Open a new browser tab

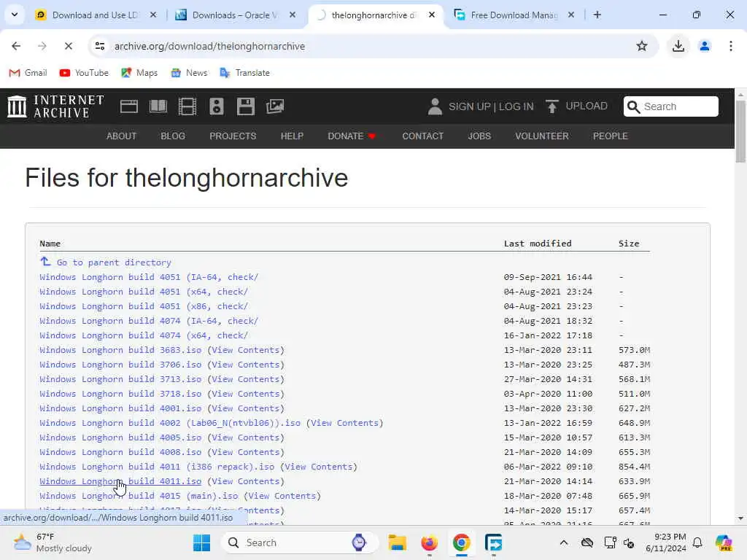[x=597, y=15]
